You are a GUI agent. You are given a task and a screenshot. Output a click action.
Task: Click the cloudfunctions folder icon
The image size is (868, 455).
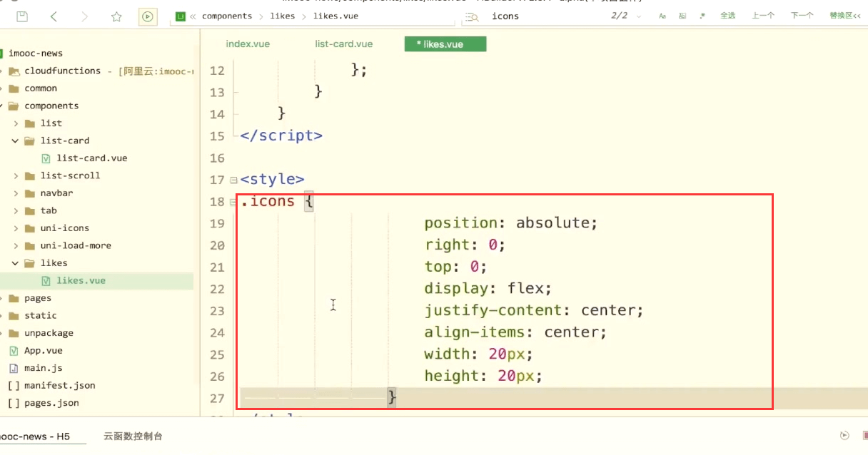(14, 71)
